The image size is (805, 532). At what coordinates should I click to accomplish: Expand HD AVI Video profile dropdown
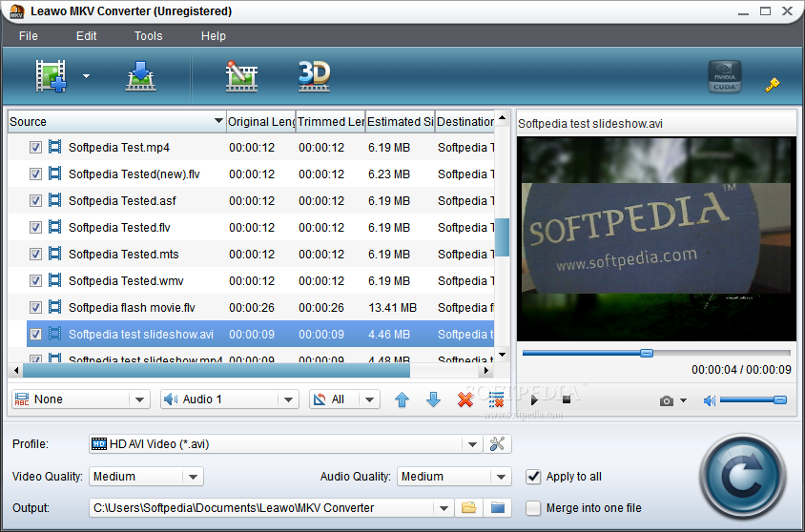(472, 444)
